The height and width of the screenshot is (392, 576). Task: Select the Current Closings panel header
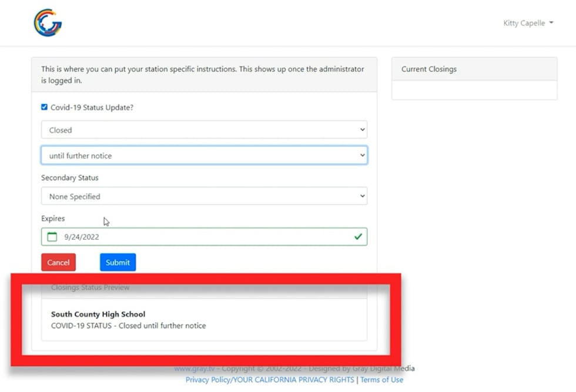tap(474, 69)
